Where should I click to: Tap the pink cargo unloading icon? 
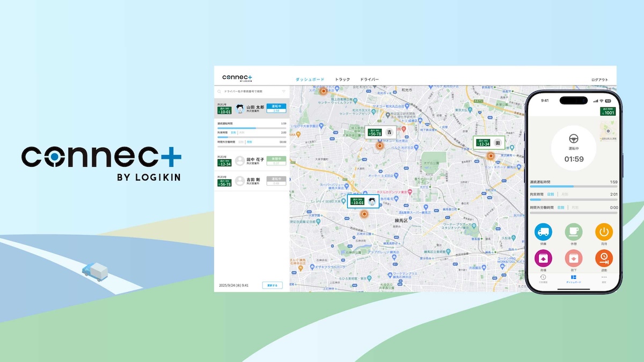pyautogui.click(x=574, y=258)
